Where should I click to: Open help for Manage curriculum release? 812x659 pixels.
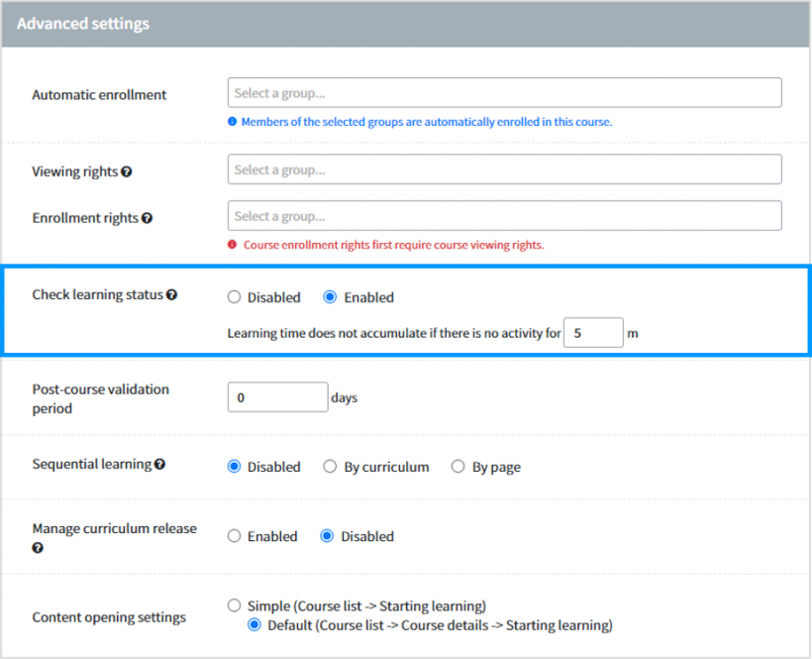[36, 546]
